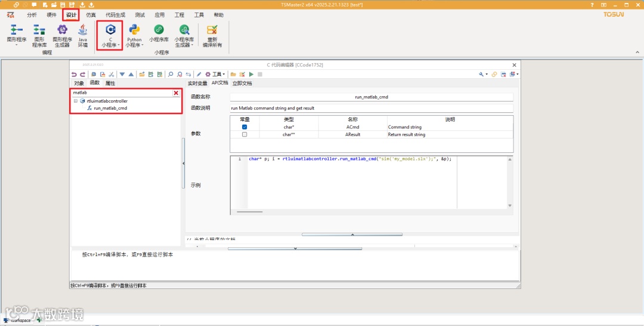The image size is (644, 326).
Task: Click the paste icon in code editor toolbar
Action: pos(103,75)
